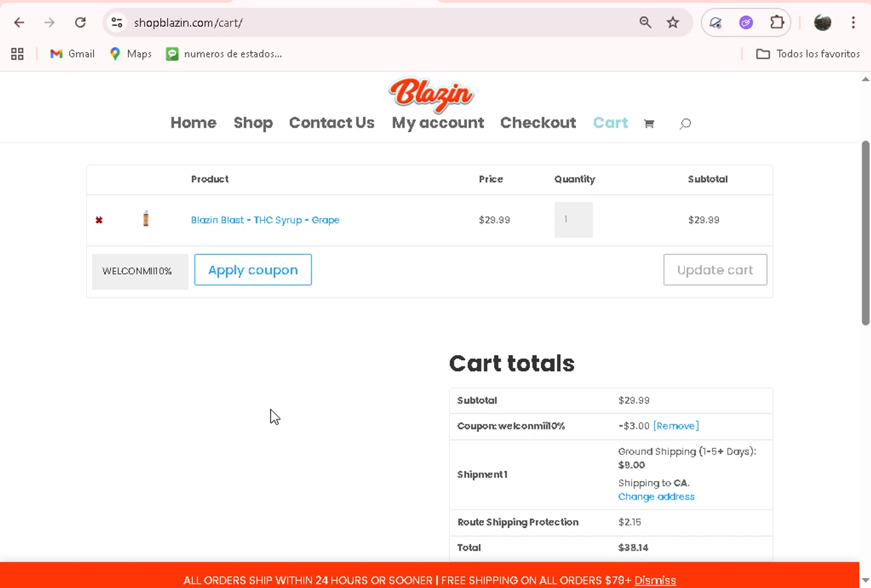Go to the Home page
This screenshot has width=871, height=588.
coord(193,123)
